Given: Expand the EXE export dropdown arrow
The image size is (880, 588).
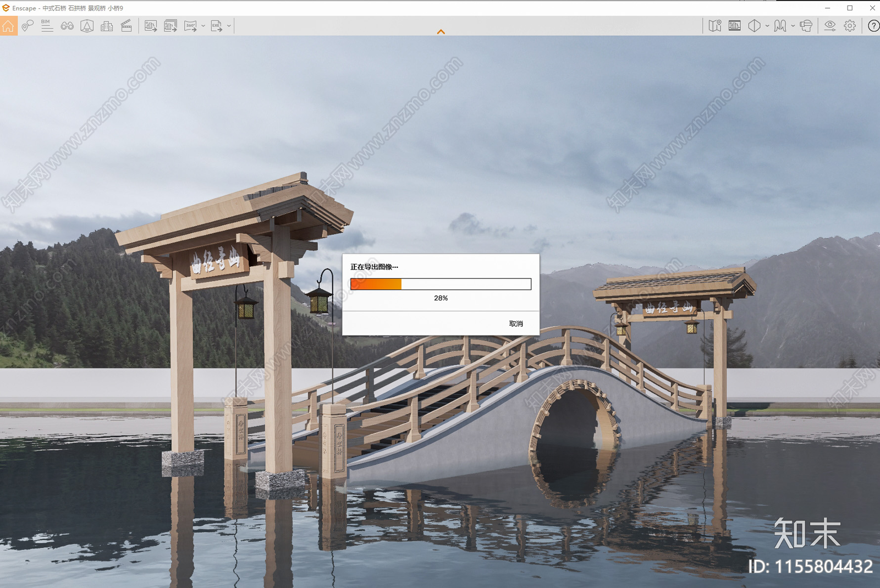Looking at the screenshot, I should 229,26.
